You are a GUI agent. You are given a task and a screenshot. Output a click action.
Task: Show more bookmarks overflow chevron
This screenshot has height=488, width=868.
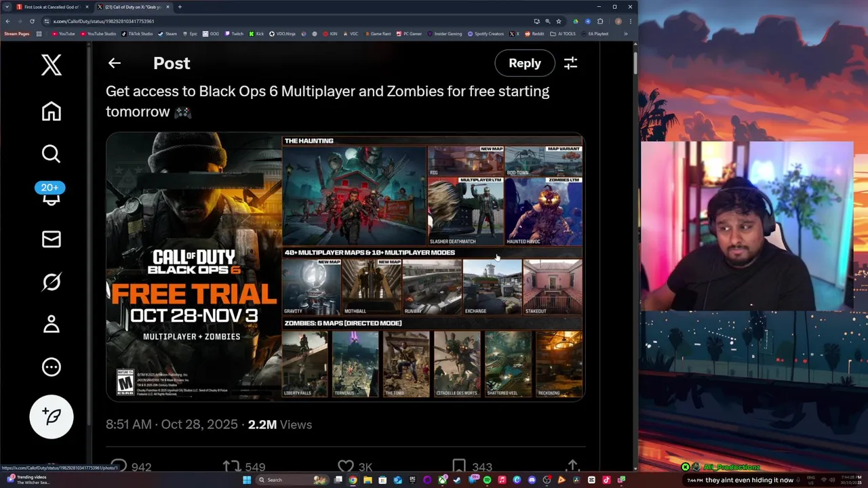[625, 34]
